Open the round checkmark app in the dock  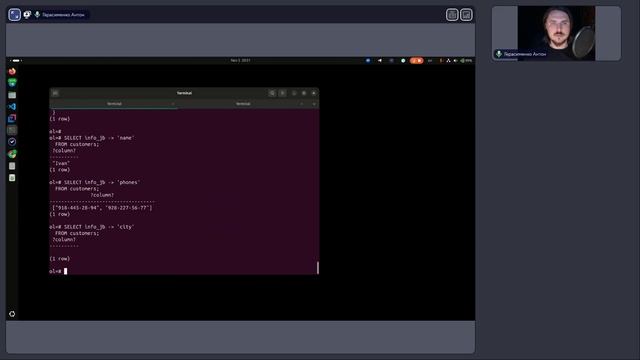(x=12, y=142)
